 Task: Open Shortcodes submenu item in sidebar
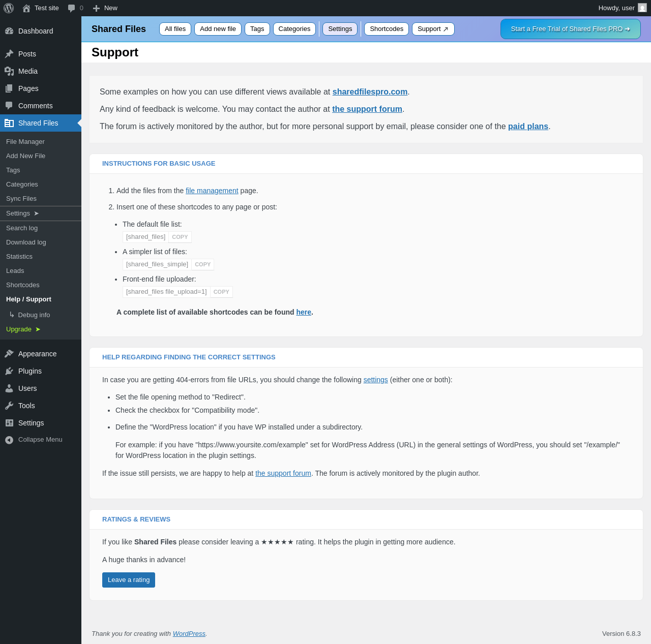41,285
